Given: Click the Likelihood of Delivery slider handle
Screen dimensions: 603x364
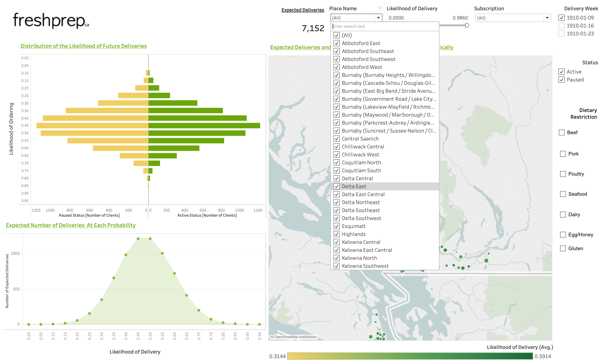Looking at the screenshot, I should (467, 26).
